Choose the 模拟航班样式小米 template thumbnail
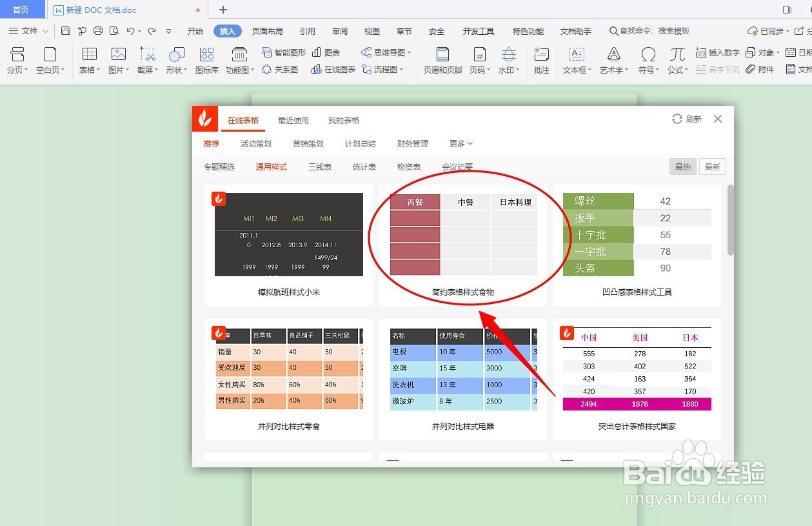This screenshot has height=526, width=812. (289, 234)
